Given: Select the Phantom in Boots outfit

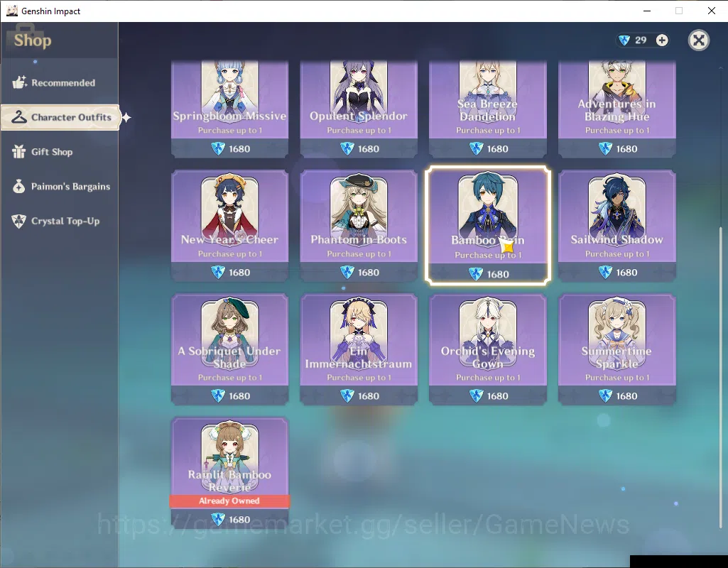Looking at the screenshot, I should tap(359, 226).
